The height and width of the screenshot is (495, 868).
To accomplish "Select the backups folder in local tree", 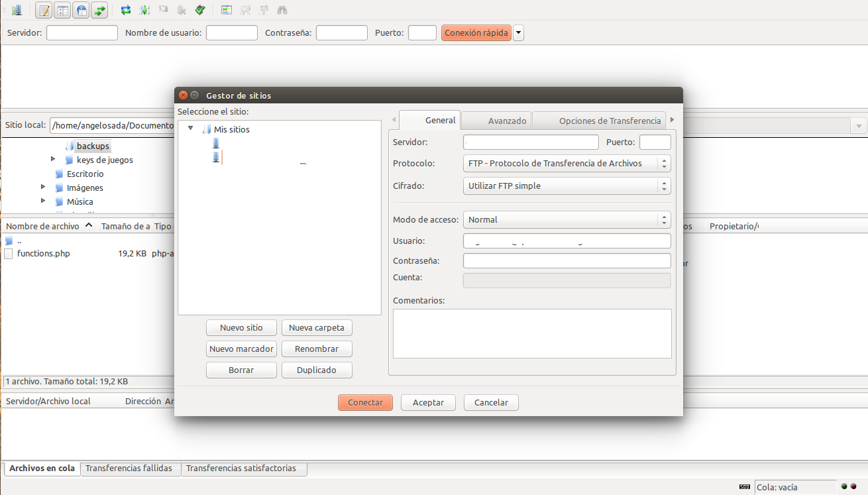I will click(92, 146).
